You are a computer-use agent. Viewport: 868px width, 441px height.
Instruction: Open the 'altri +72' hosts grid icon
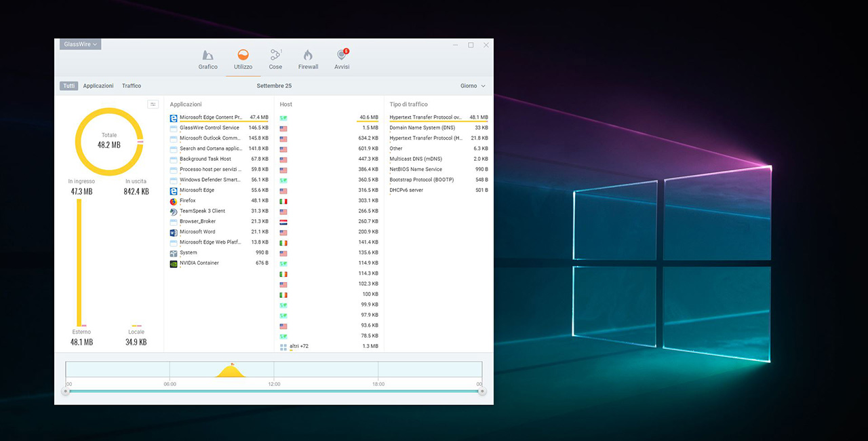283,347
